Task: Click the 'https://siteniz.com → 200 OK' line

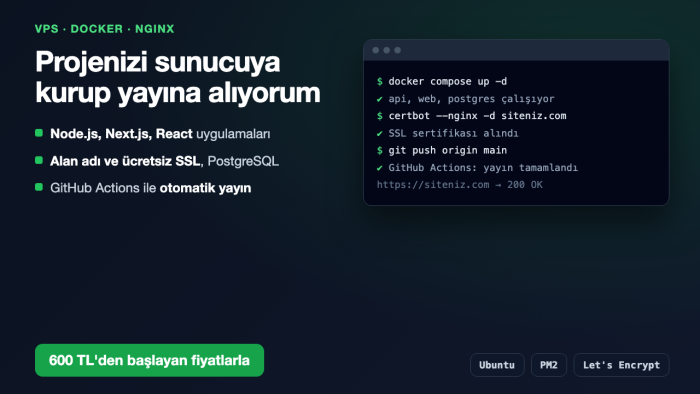Action: point(459,185)
